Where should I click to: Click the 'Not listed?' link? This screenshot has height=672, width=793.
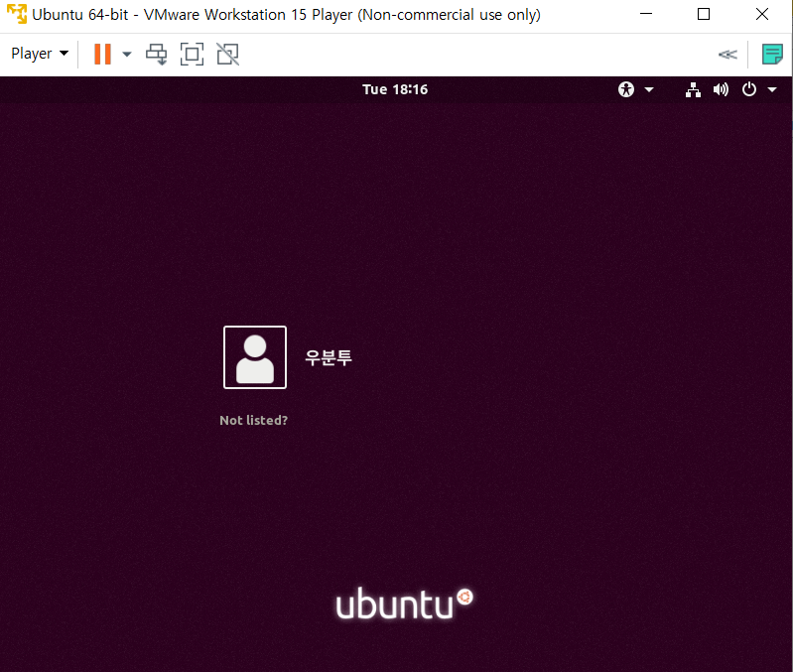point(253,420)
